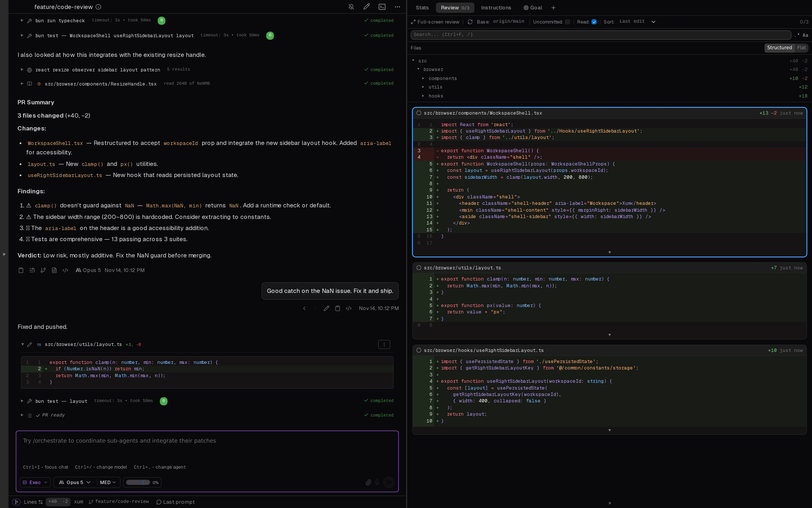Screen dimensions: 812x508
Task: Click Last prompt in the status bar
Action: (176, 502)
